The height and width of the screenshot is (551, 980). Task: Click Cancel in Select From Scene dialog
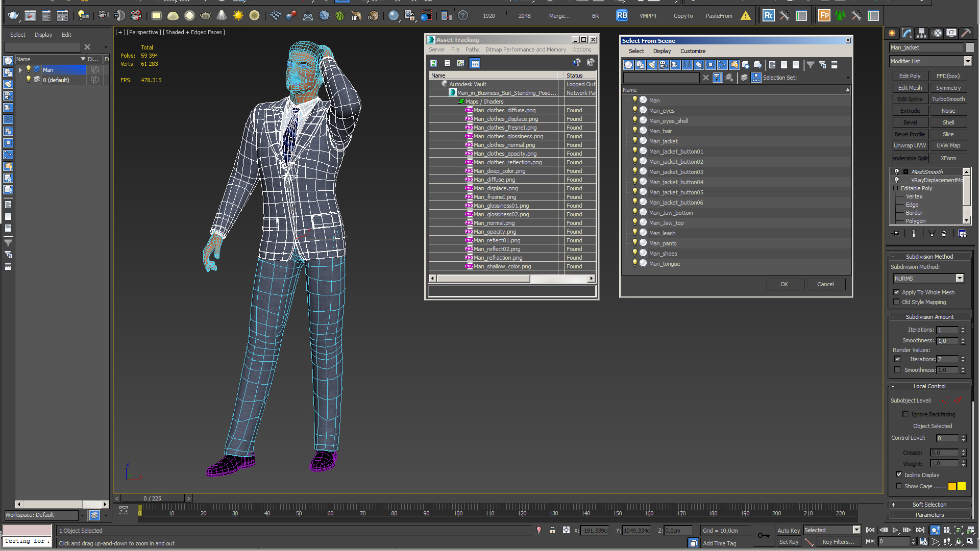click(825, 284)
